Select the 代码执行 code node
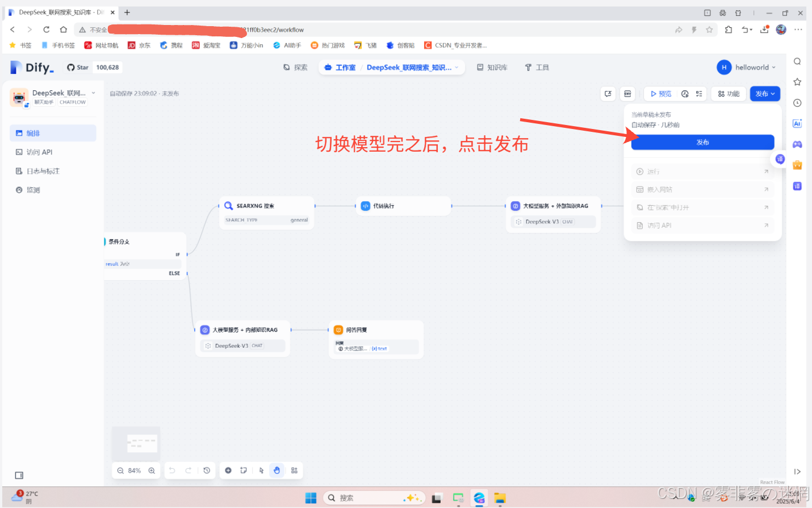The height and width of the screenshot is (508, 812). tap(403, 206)
